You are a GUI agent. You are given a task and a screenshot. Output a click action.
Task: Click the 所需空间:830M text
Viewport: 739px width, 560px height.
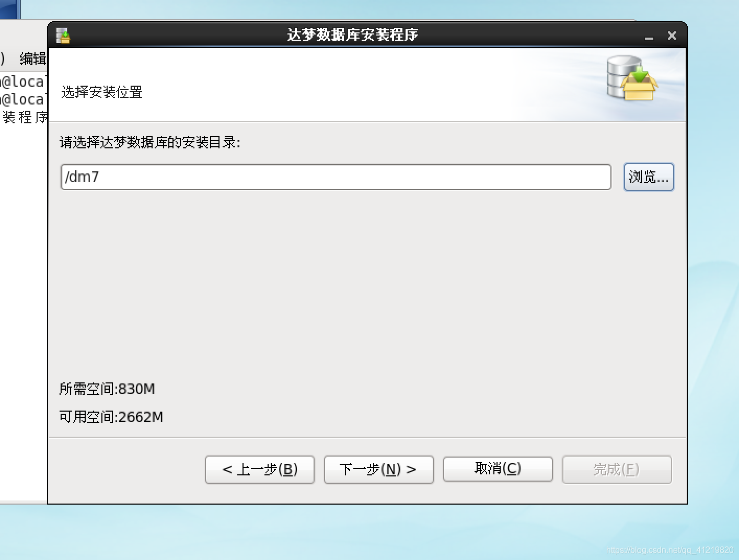pyautogui.click(x=107, y=389)
